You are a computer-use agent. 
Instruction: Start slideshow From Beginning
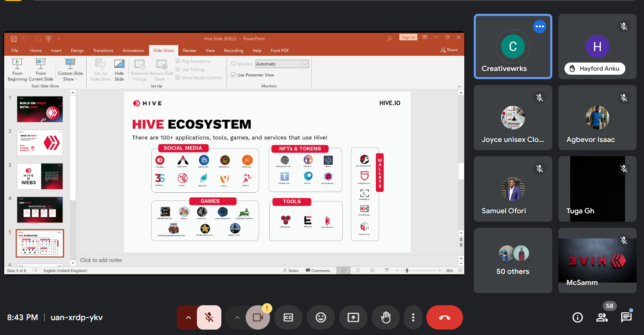[17, 70]
